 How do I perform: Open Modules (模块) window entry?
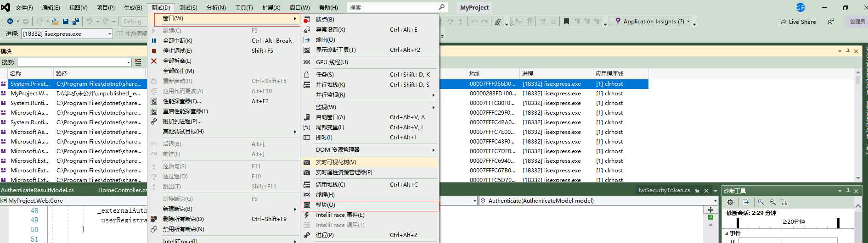click(370, 205)
